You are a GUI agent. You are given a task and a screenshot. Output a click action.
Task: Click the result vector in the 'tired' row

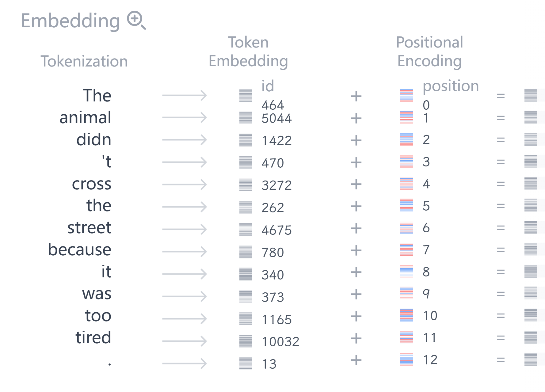pyautogui.click(x=531, y=337)
